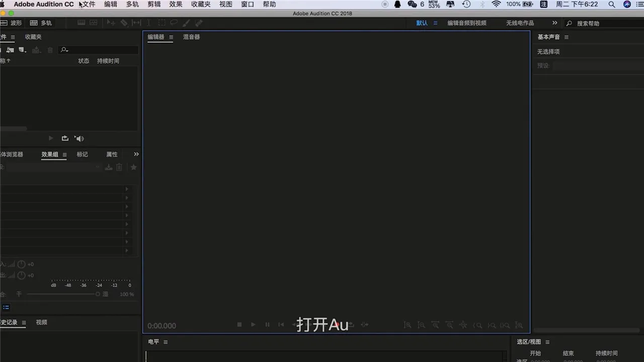
Task: Click the trash icon in Files panel
Action: pyautogui.click(x=50, y=50)
